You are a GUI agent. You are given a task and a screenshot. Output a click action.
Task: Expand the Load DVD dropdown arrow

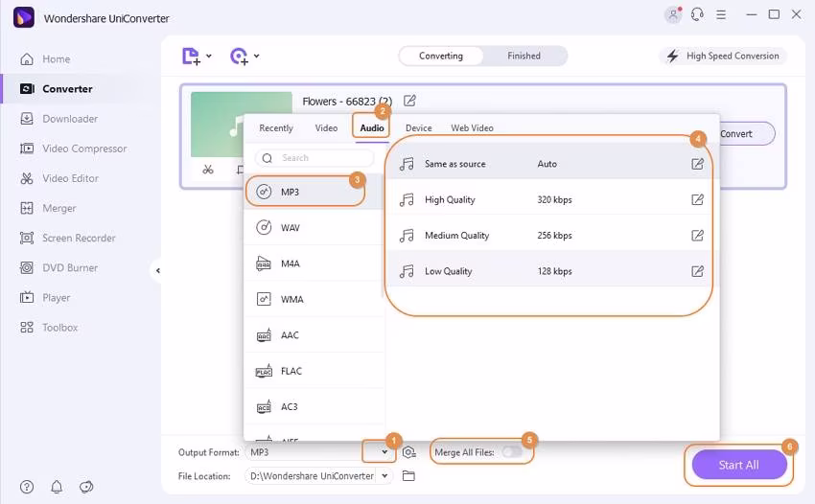click(257, 56)
